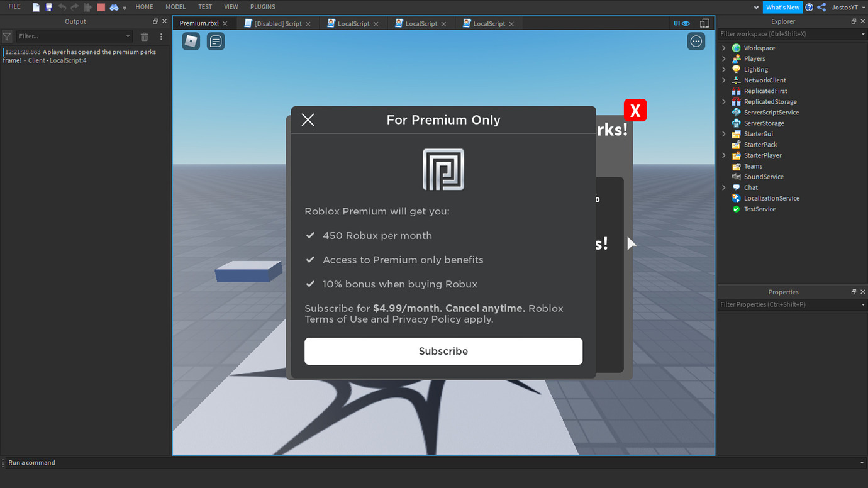Save the place using the Save icon
This screenshot has width=868, height=488.
point(50,6)
